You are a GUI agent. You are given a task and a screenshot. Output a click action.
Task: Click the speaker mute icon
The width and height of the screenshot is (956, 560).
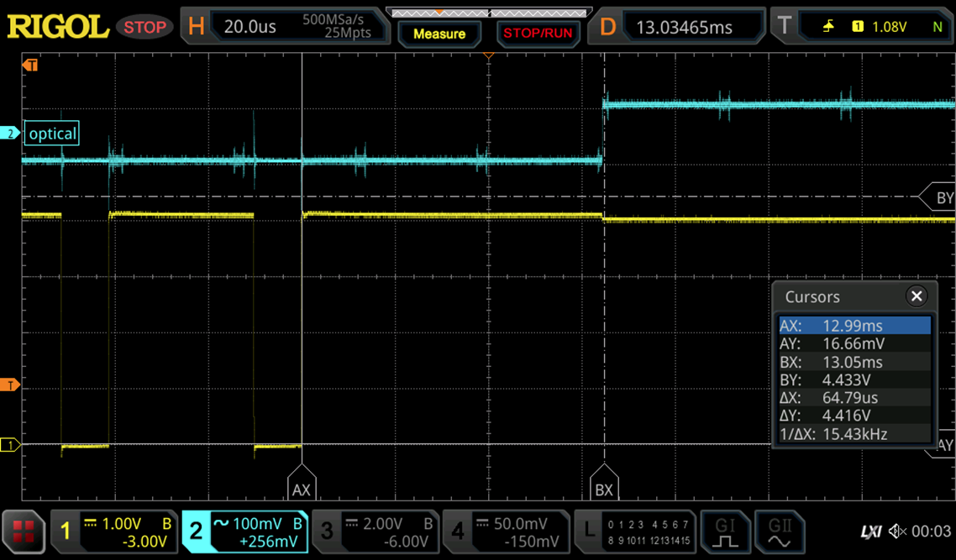[897, 531]
